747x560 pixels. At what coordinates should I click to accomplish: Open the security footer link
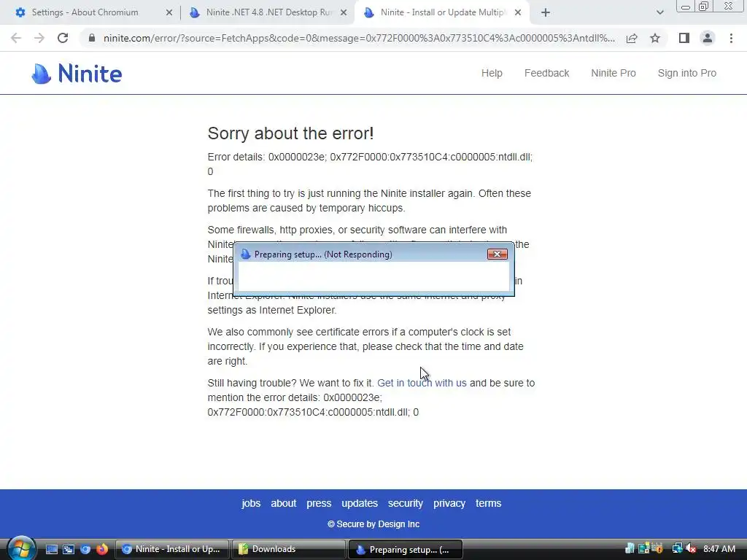pos(406,503)
